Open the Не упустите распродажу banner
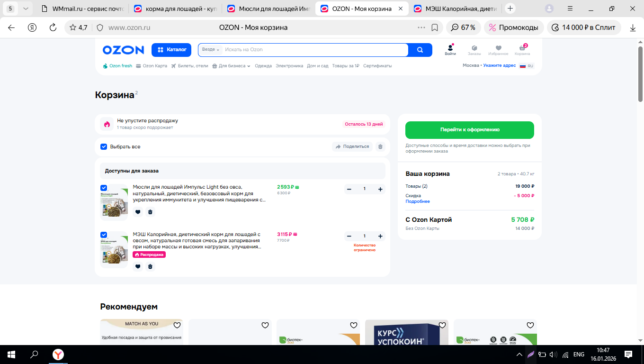Image resolution: width=644 pixels, height=364 pixels. (x=242, y=124)
